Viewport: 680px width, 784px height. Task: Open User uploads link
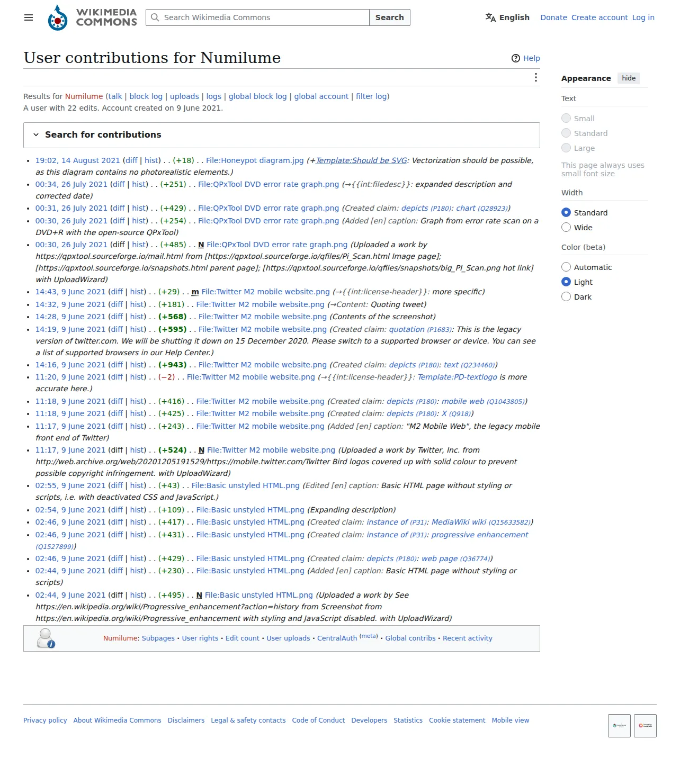[289, 638]
